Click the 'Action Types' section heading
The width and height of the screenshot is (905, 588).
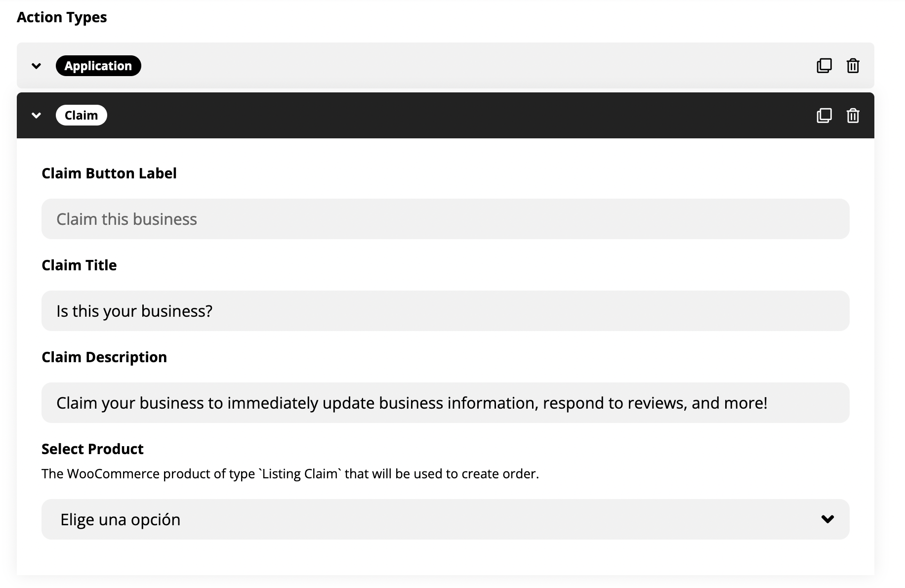click(62, 17)
